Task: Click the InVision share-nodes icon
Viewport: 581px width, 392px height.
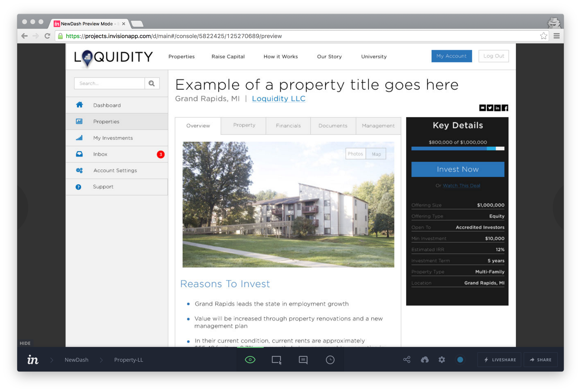Action: pyautogui.click(x=407, y=360)
